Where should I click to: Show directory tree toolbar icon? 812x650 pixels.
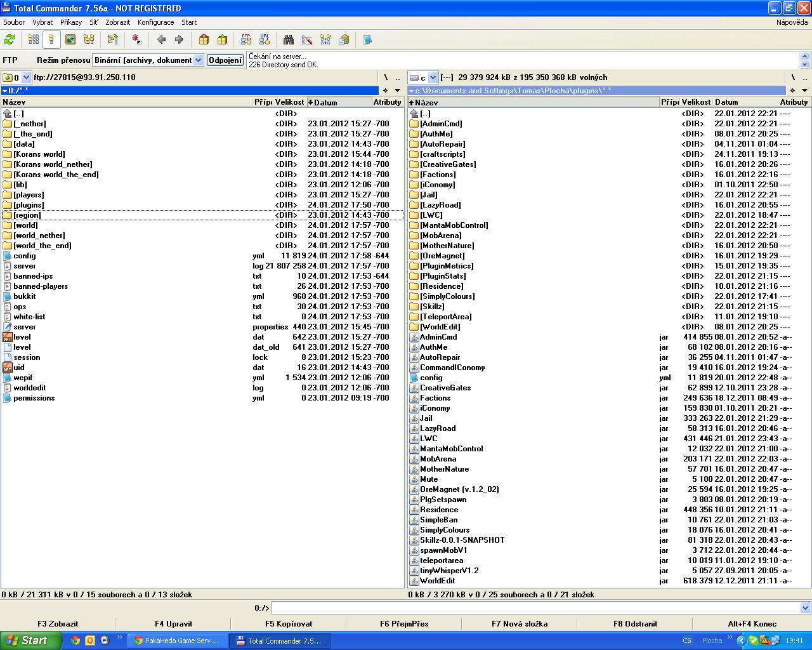(89, 39)
